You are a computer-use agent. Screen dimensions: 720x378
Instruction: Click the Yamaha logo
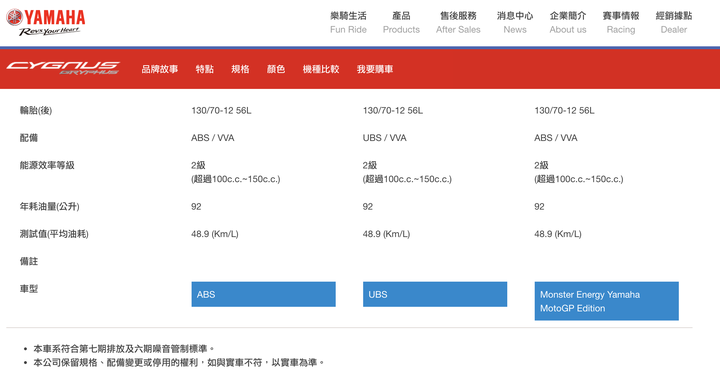(x=45, y=22)
